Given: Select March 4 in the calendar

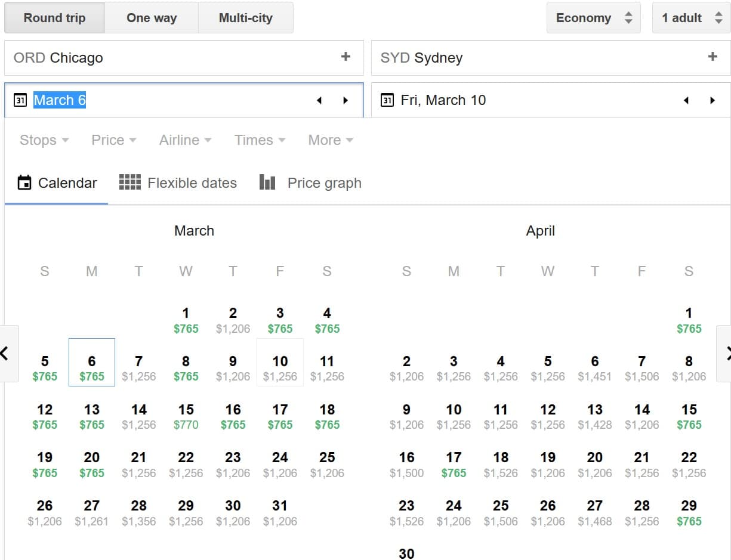Looking at the screenshot, I should click(x=327, y=320).
